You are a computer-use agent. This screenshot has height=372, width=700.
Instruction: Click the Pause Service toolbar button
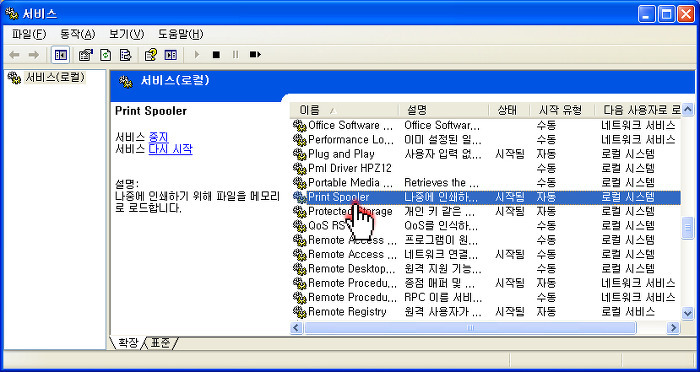235,55
